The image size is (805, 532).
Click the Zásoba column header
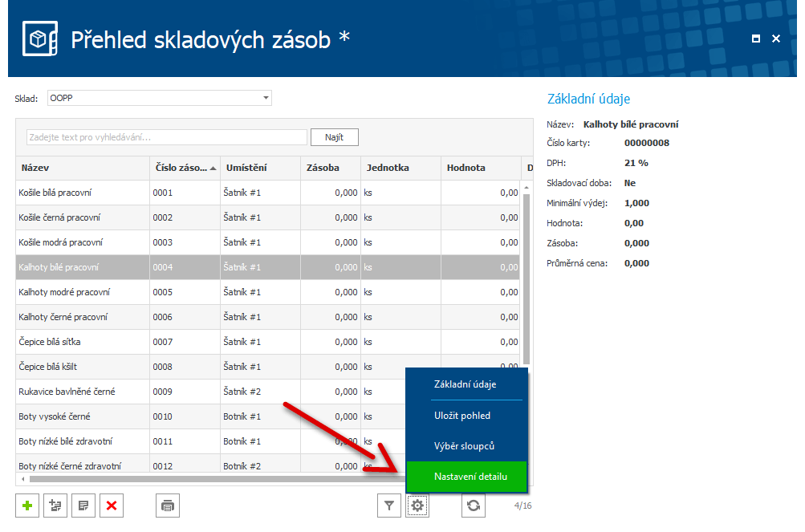331,168
